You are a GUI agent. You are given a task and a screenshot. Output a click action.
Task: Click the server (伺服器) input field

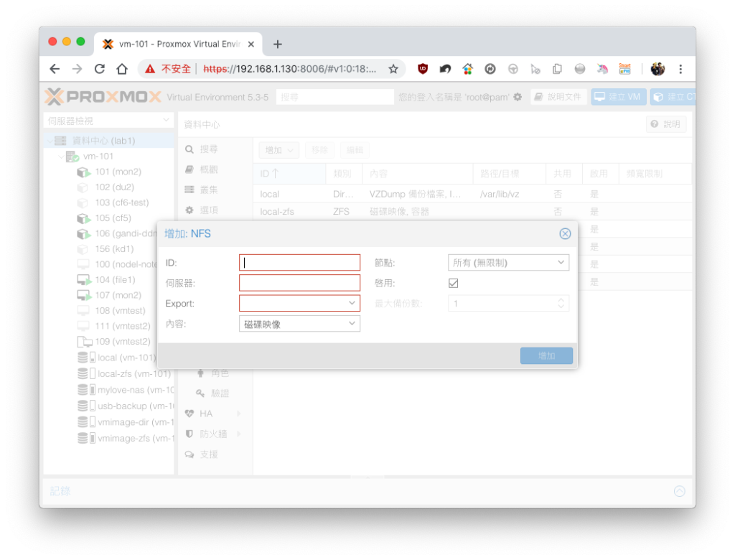(299, 283)
